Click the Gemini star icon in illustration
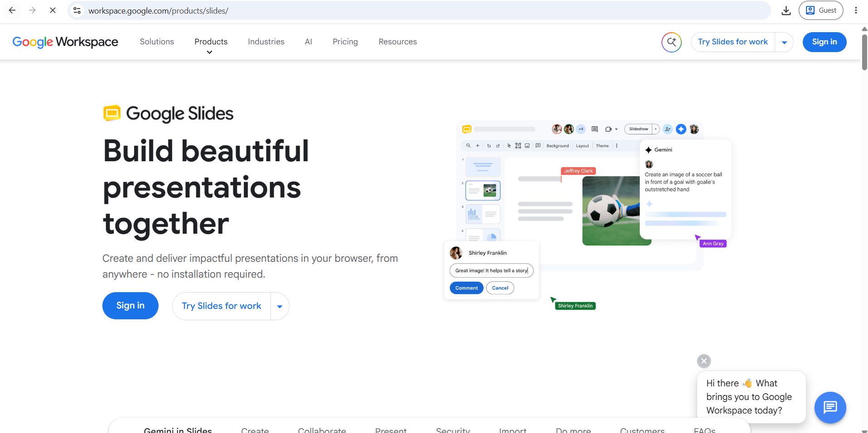868x433 pixels. click(x=648, y=150)
